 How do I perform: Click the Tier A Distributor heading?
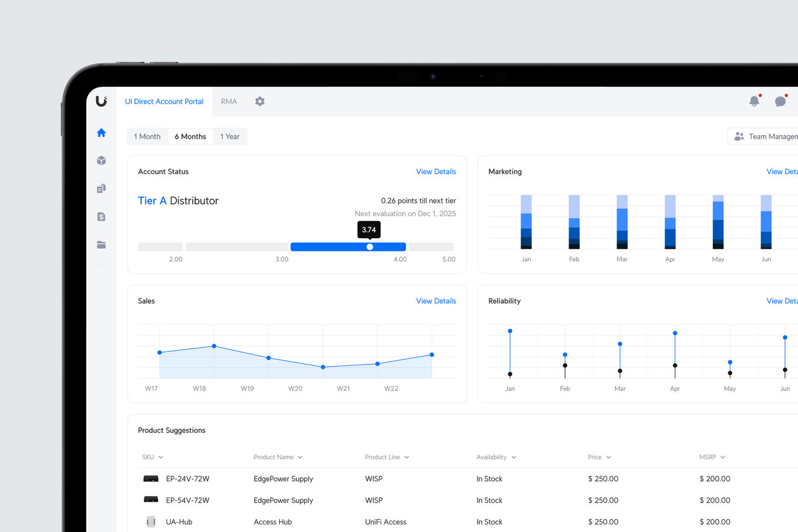178,201
